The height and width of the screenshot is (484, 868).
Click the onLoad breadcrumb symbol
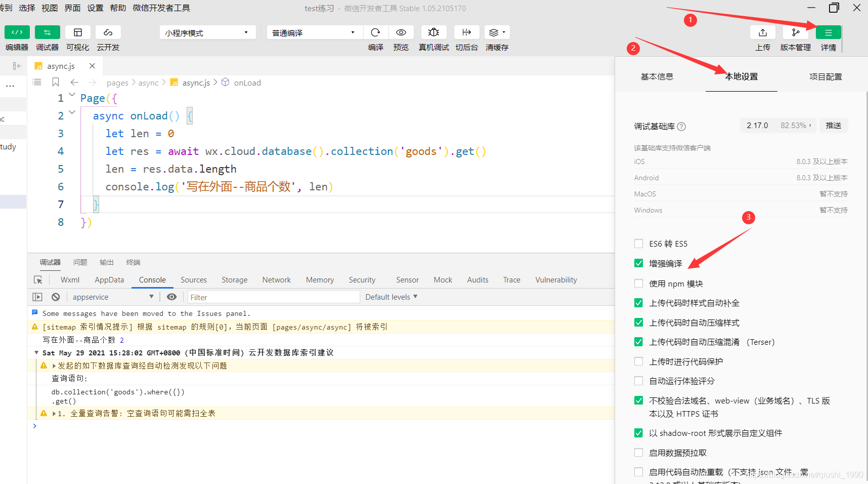point(247,83)
